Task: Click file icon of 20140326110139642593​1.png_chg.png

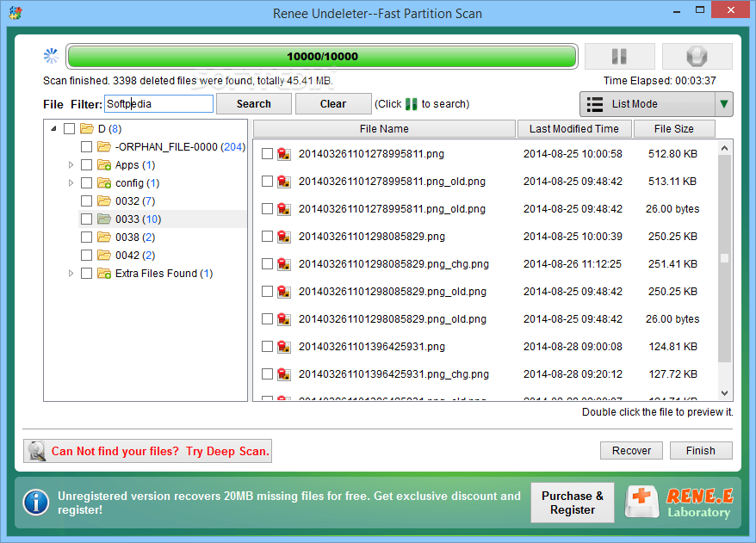Action: coord(284,373)
